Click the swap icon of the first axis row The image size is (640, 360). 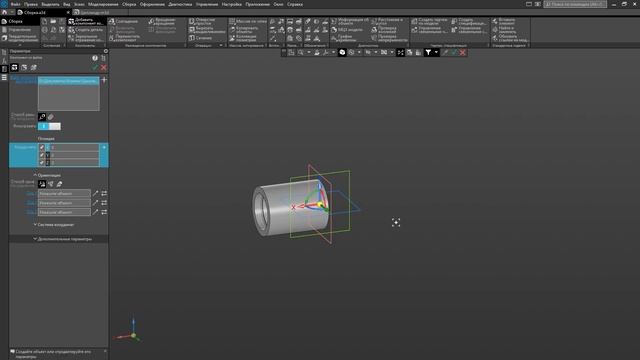click(x=104, y=193)
